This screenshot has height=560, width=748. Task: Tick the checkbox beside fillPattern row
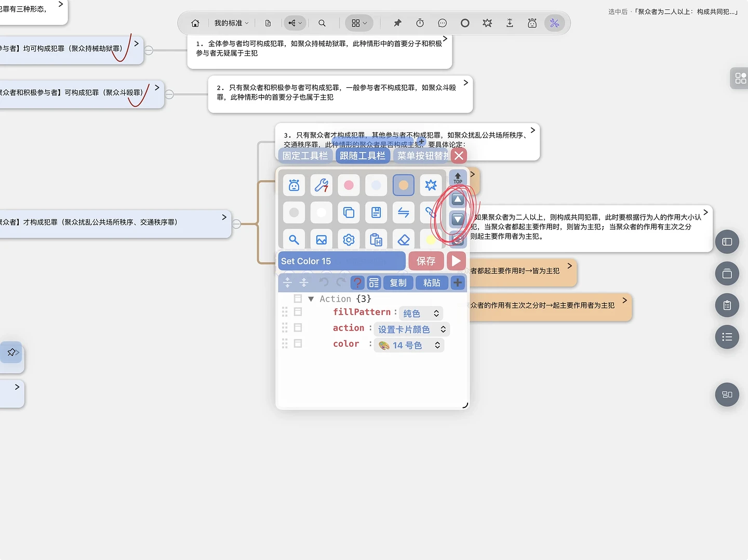click(298, 312)
